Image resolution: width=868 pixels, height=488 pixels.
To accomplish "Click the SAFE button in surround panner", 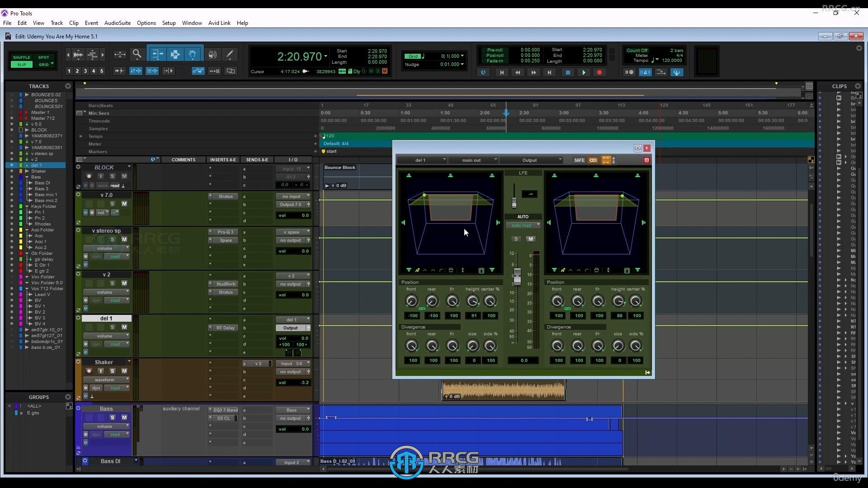I will [x=579, y=160].
